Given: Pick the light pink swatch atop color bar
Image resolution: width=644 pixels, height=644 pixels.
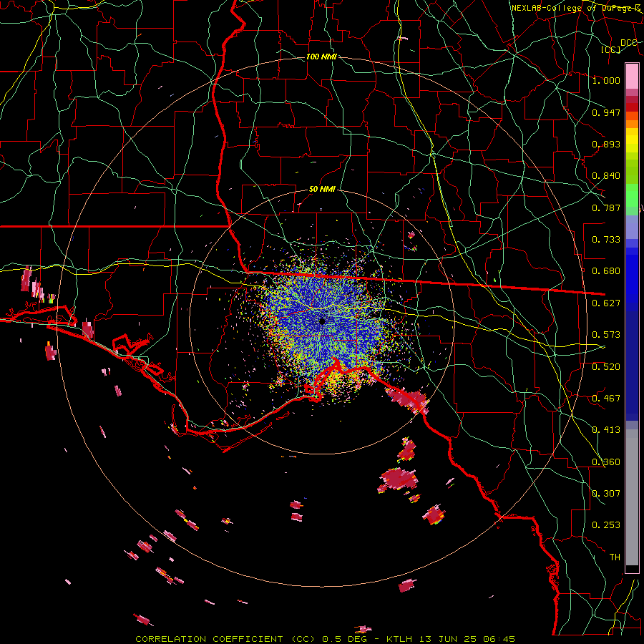Looking at the screenshot, I should pos(632,77).
